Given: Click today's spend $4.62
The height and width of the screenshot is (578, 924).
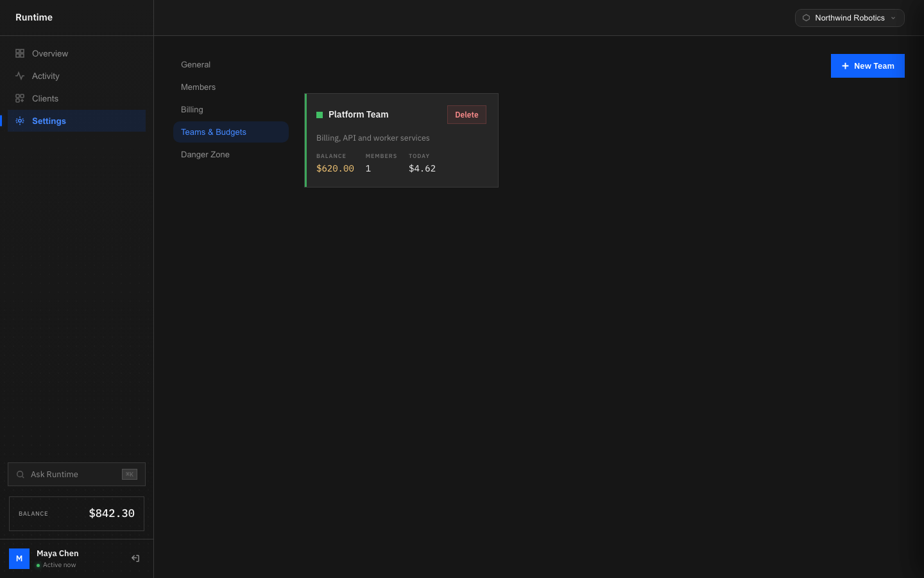Looking at the screenshot, I should click(422, 168).
